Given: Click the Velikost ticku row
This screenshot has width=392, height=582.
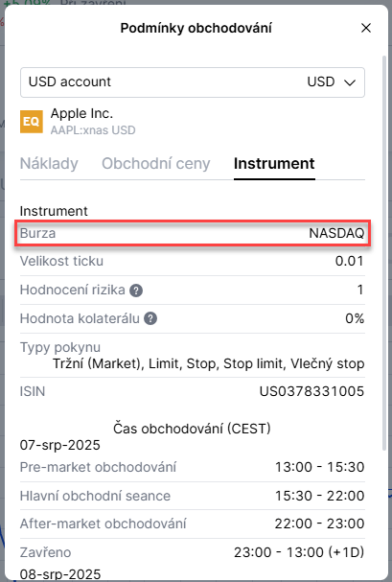Looking at the screenshot, I should [x=192, y=262].
